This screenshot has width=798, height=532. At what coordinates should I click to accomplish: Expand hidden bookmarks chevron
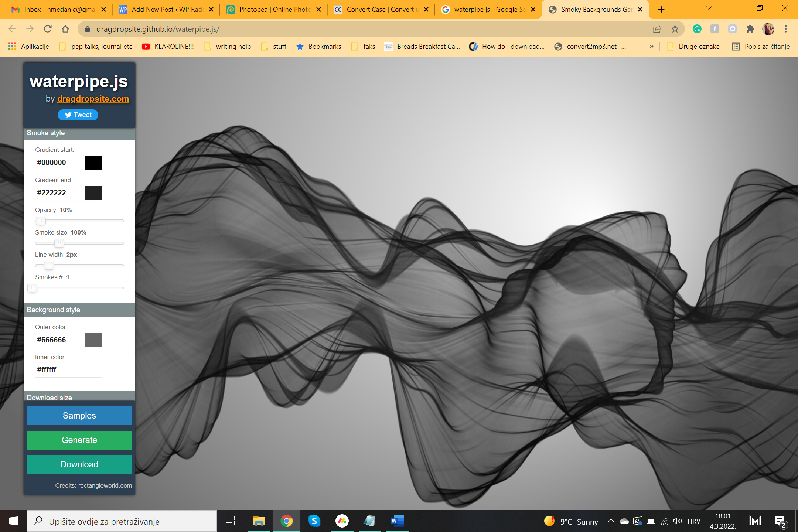651,47
